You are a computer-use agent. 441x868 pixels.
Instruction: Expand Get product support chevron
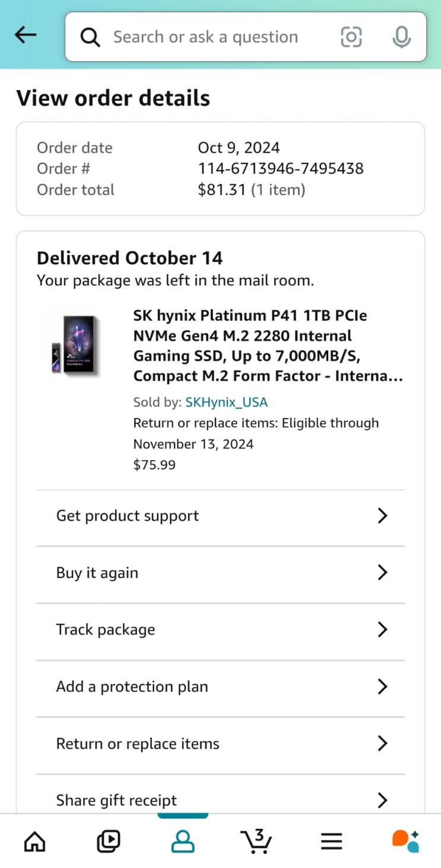point(382,516)
